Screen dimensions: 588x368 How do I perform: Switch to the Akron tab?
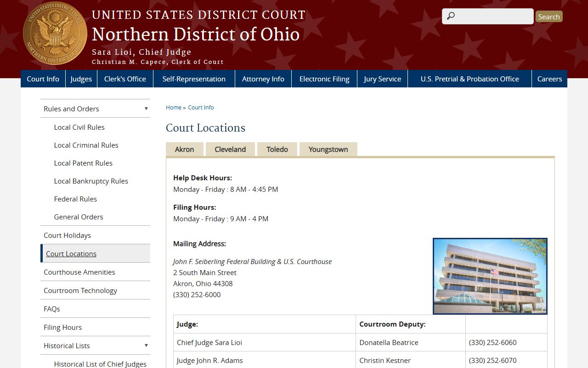point(185,149)
